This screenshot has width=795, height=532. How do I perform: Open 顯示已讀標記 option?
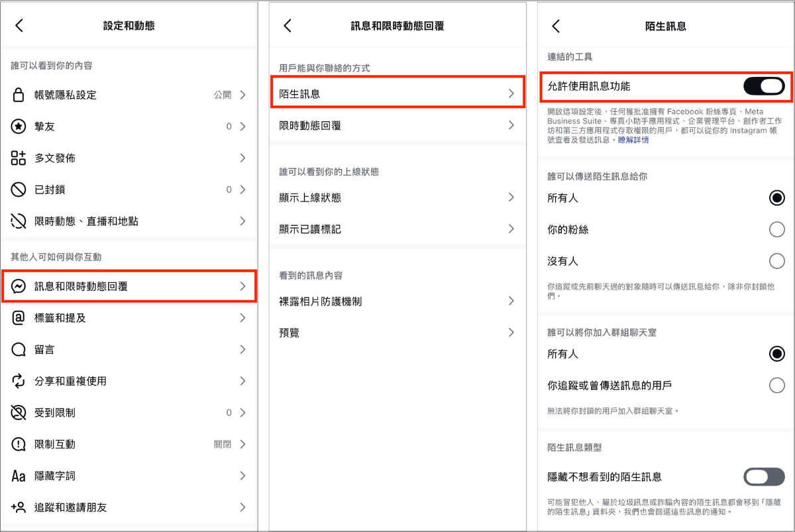(397, 229)
